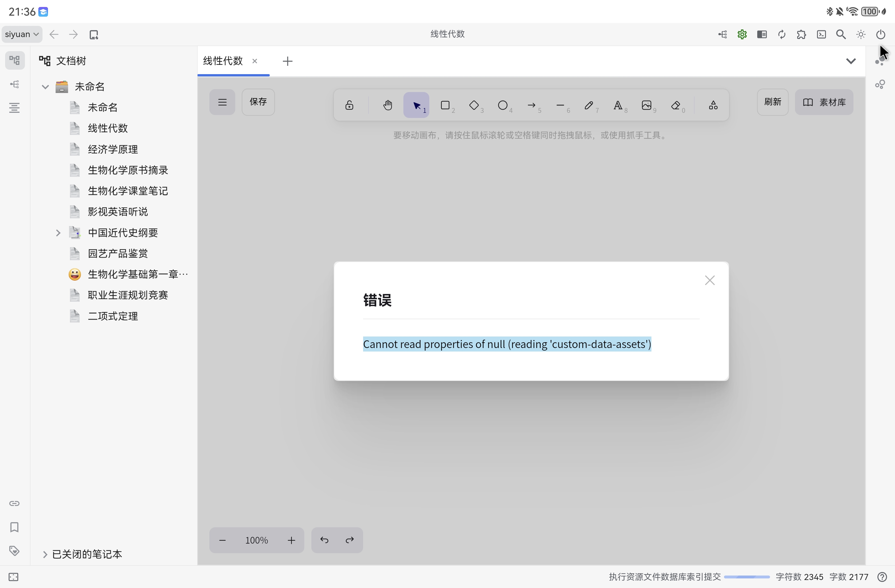Select the hand pan tool
Image resolution: width=895 pixels, height=588 pixels.
[x=388, y=105]
